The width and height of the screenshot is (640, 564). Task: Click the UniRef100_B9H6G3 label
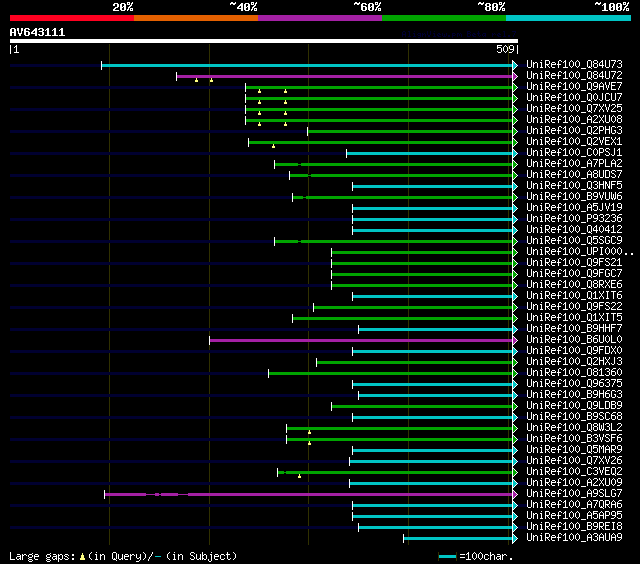click(x=574, y=395)
